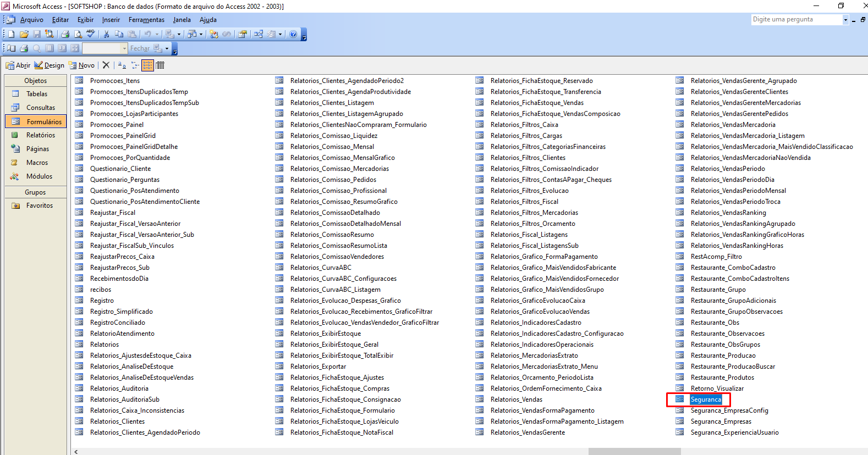Image resolution: width=868 pixels, height=455 pixels.
Task: Open the Exibir menu
Action: coord(85,20)
